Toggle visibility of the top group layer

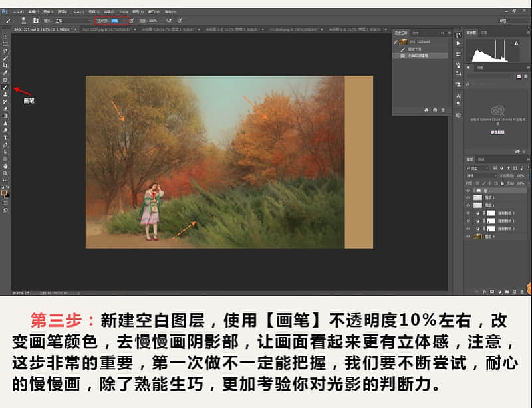coord(468,190)
